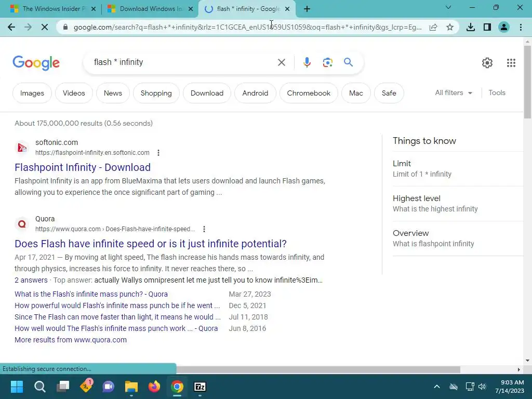Viewport: 532px width, 399px height.
Task: Submit search with the magnifier icon
Action: 348,62
